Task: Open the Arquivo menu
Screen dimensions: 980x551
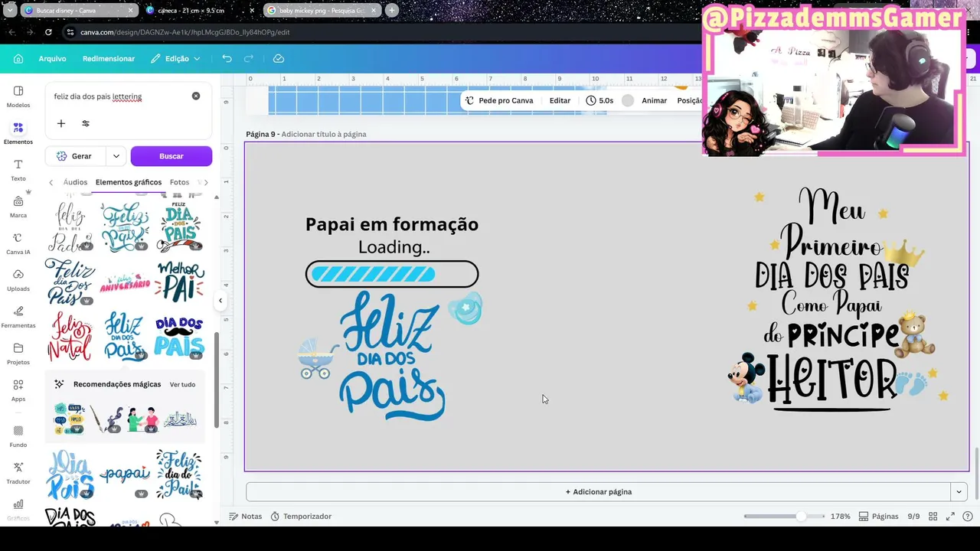Action: point(52,59)
